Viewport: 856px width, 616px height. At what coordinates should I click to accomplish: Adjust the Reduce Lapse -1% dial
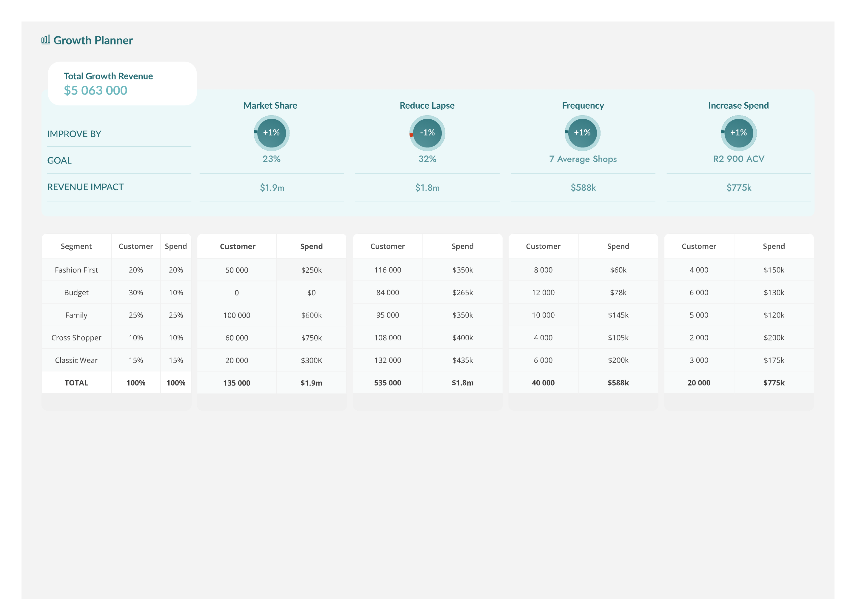coord(427,133)
